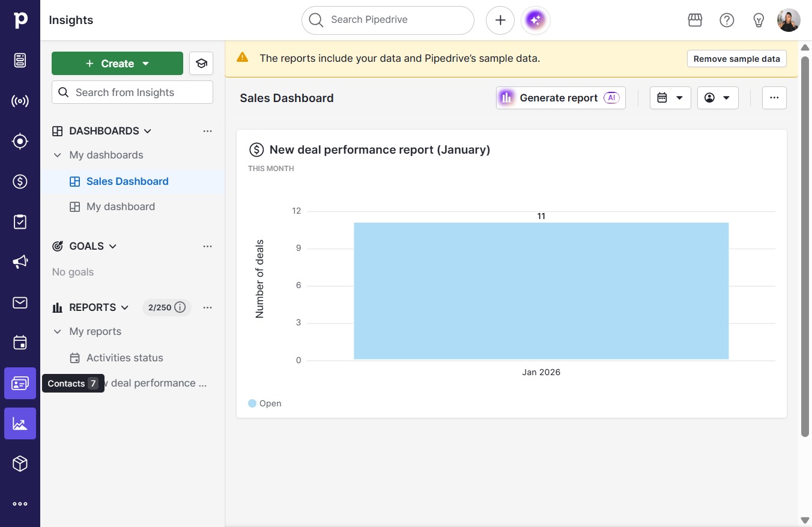The width and height of the screenshot is (812, 527).
Task: Open the user profile avatar menu
Action: coord(789,20)
